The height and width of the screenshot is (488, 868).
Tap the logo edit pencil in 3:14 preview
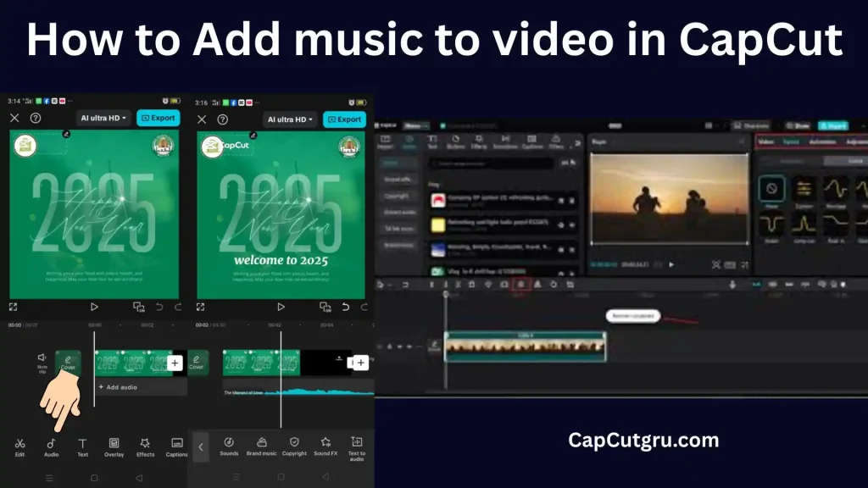point(66,134)
